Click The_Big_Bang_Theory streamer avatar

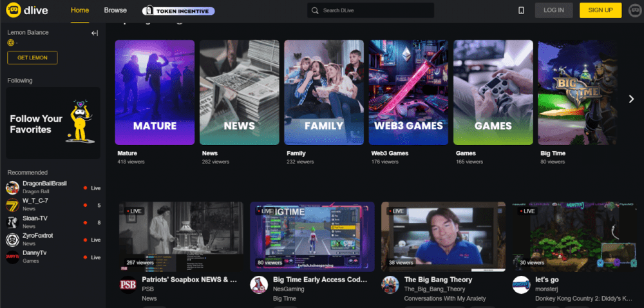[390, 285]
